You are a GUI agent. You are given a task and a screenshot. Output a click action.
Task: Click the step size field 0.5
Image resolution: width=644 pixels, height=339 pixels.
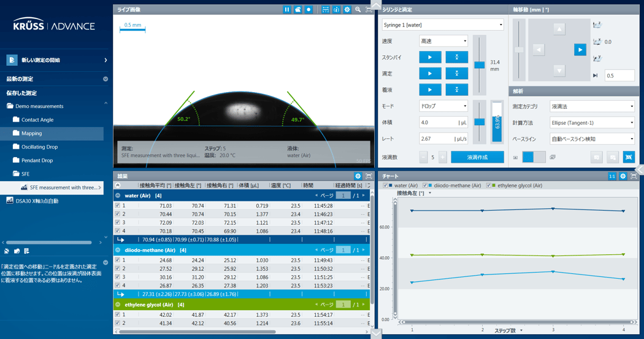coord(619,76)
